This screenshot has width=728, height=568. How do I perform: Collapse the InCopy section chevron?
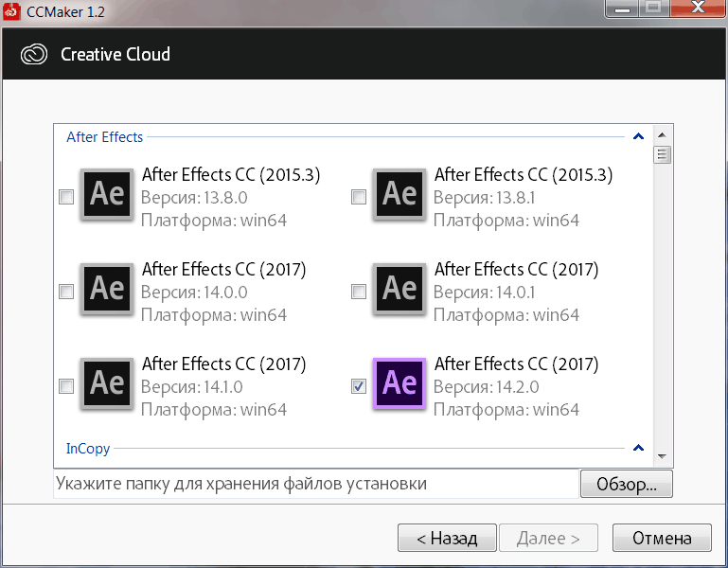[638, 448]
